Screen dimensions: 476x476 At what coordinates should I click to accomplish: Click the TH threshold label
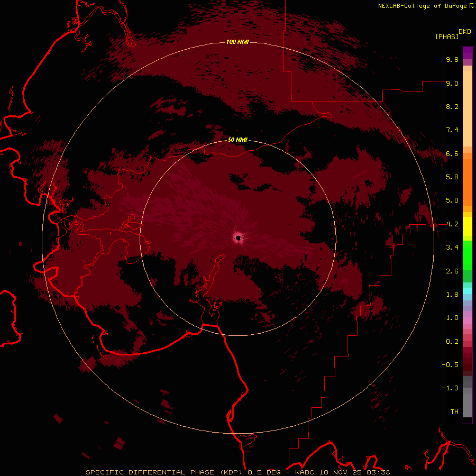point(454,411)
